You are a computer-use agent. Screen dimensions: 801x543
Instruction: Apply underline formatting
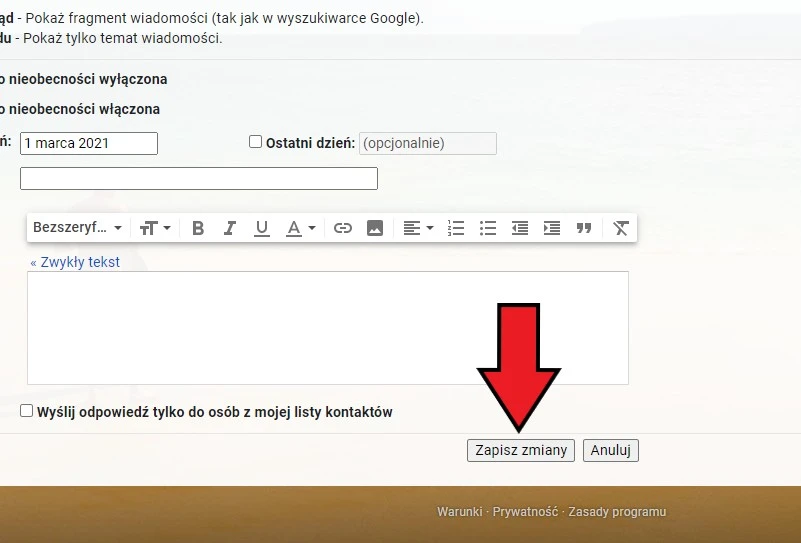[x=262, y=228]
